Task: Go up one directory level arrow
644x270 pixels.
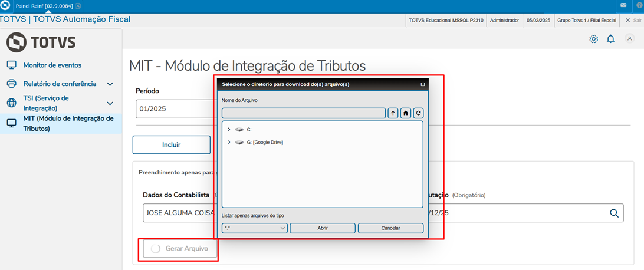Action: click(393, 113)
